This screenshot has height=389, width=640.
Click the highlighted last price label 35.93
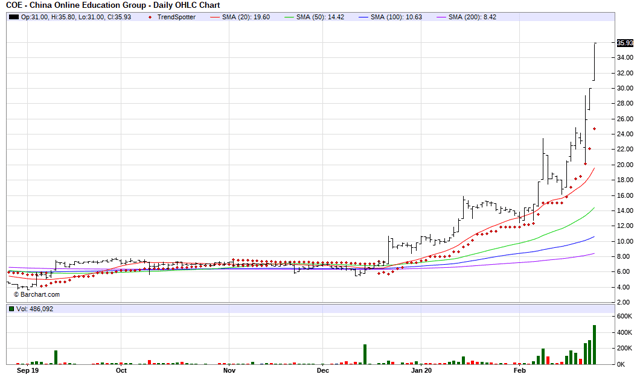(x=625, y=43)
